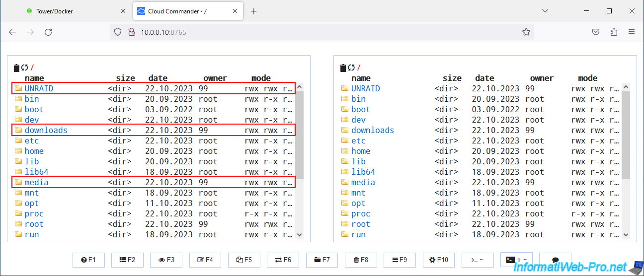Open the Firefox application hamburger menu
Image resolution: width=644 pixels, height=276 pixels.
(x=632, y=32)
